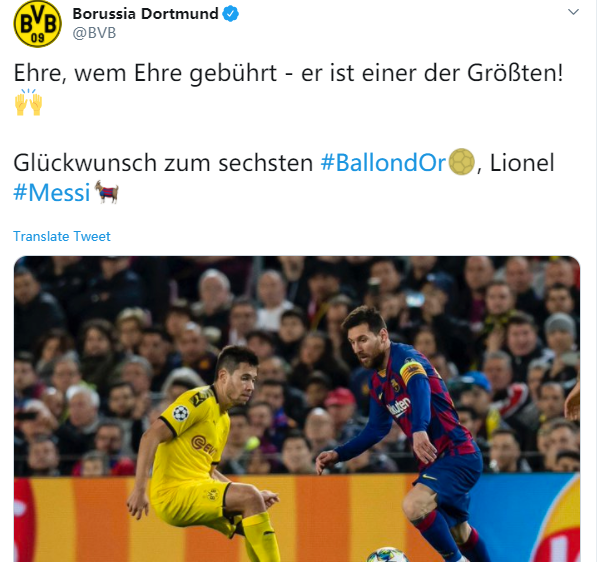The image size is (598, 562).
Task: Click the blue verified badge
Action: 230,14
